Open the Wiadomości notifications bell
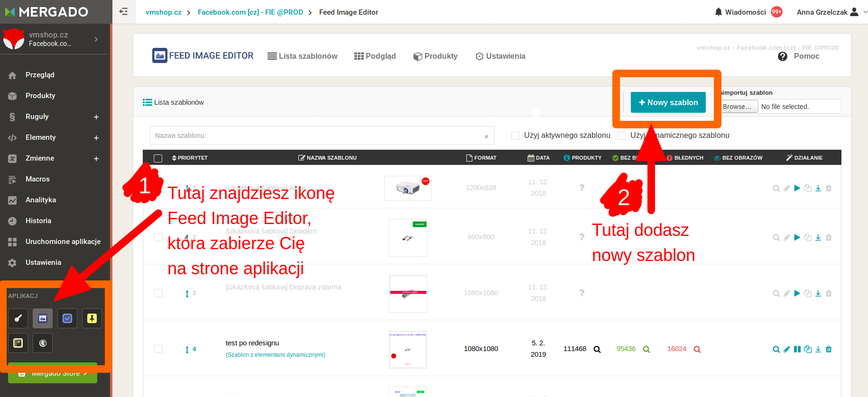Viewport: 868px width, 397px height. point(719,12)
